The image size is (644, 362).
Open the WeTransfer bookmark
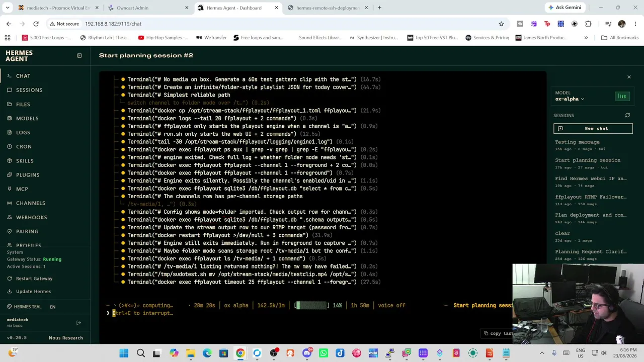point(211,38)
